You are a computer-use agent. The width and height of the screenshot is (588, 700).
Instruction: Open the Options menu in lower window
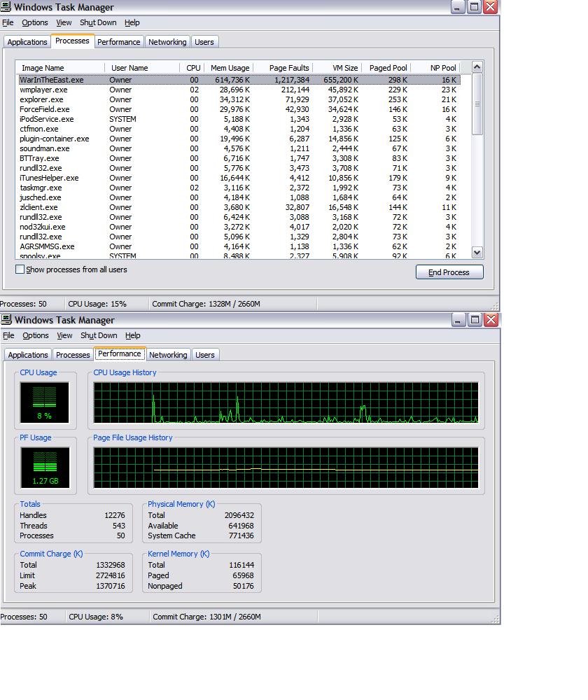pyautogui.click(x=35, y=335)
